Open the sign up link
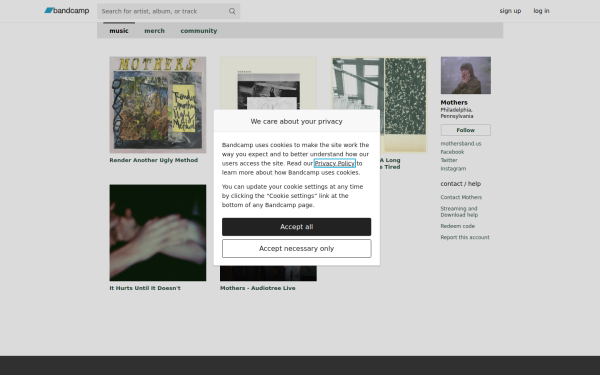This screenshot has width=600, height=375. coord(510,11)
